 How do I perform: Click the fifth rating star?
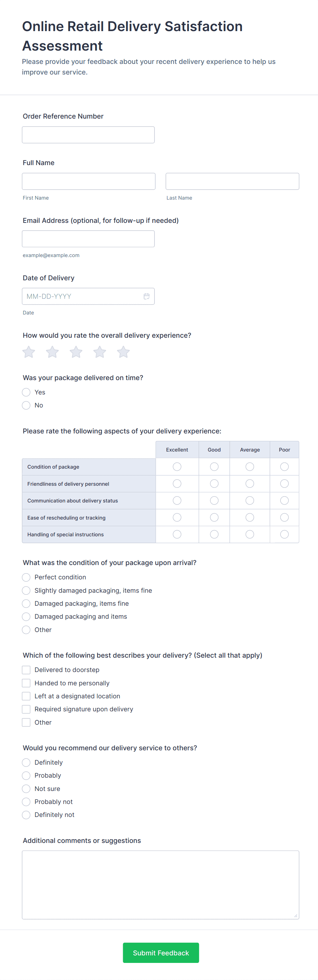(x=123, y=352)
